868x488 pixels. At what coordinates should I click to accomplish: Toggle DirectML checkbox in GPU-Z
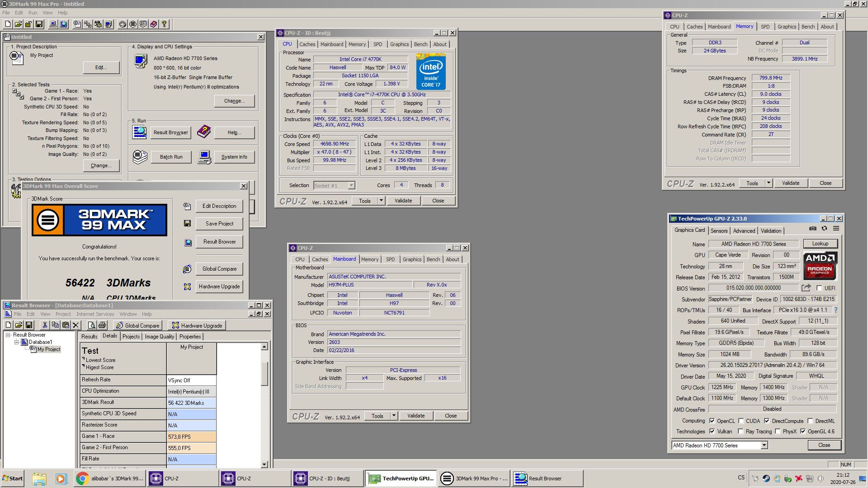coord(811,421)
